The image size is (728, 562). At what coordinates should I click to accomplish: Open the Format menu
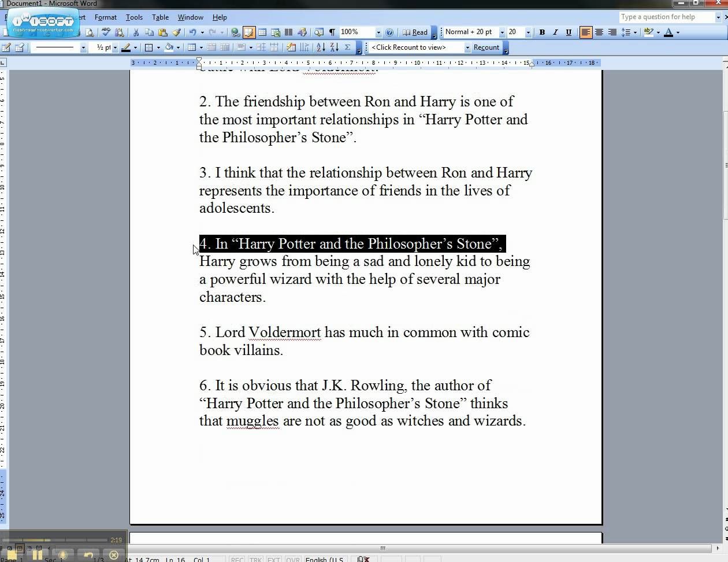105,17
